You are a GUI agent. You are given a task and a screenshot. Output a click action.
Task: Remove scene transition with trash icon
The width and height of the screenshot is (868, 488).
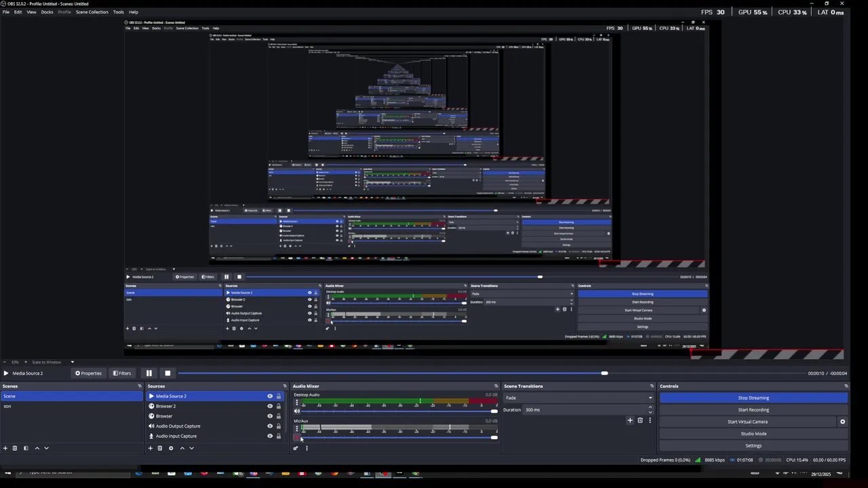(639, 420)
